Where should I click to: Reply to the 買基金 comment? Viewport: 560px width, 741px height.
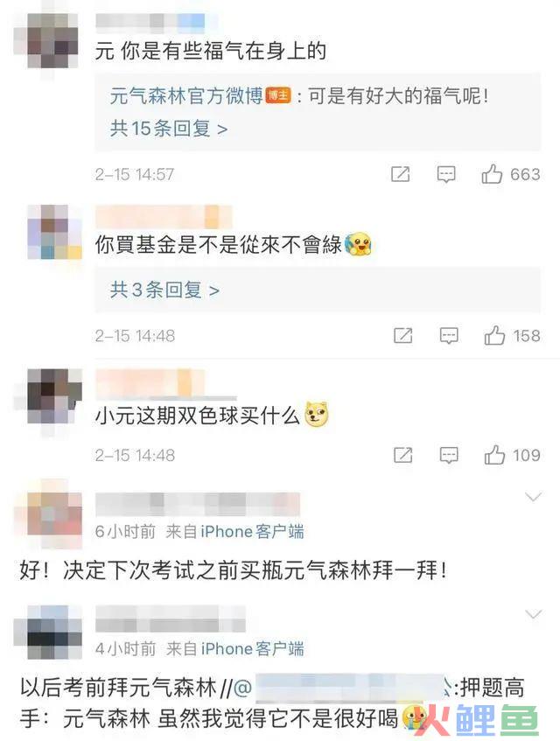click(449, 336)
